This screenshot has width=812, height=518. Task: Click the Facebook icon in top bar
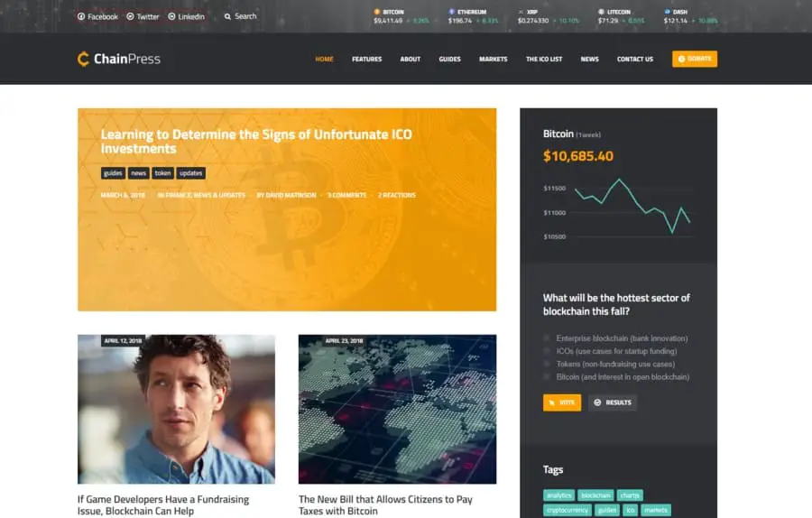[81, 16]
